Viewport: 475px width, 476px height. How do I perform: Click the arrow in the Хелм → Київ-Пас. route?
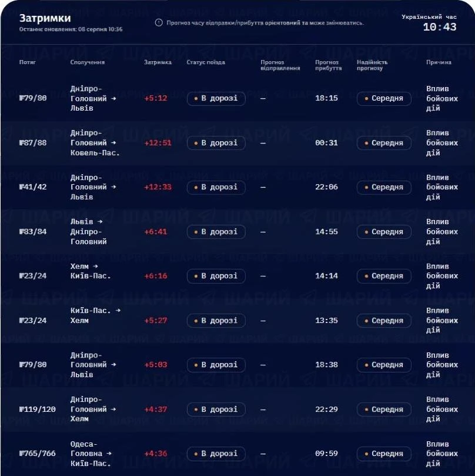pos(95,266)
